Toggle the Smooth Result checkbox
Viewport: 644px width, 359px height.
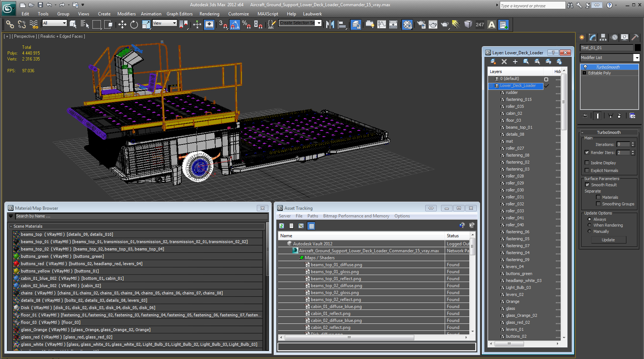(x=587, y=185)
